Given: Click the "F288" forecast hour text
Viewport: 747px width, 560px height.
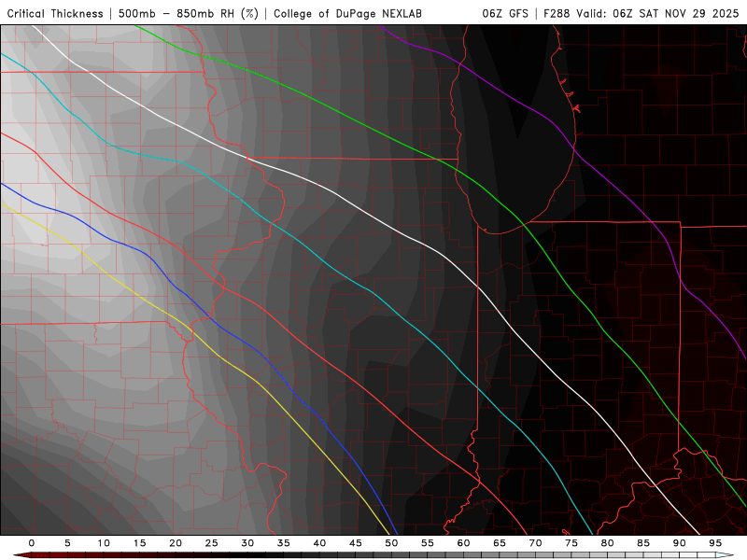Looking at the screenshot, I should pos(557,13).
